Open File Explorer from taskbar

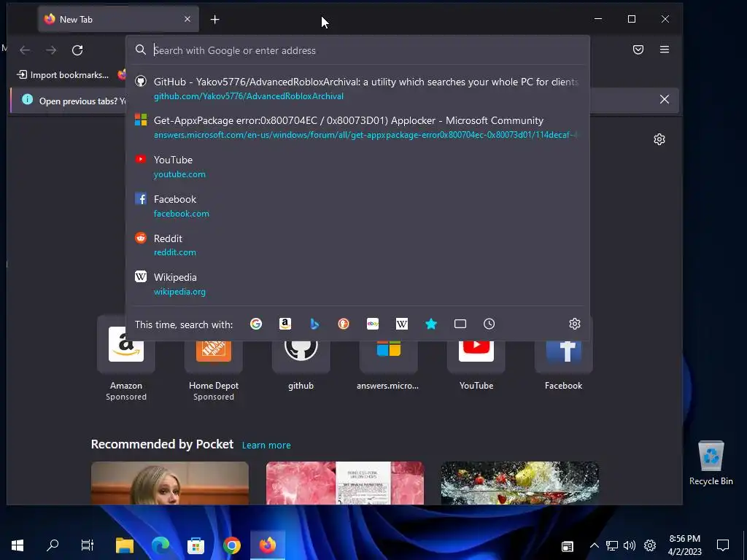pos(124,545)
